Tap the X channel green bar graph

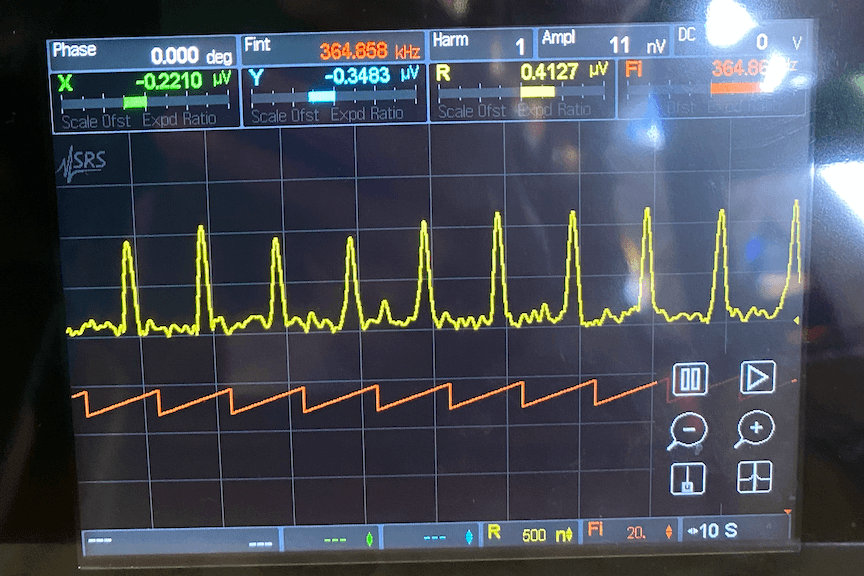coord(134,101)
